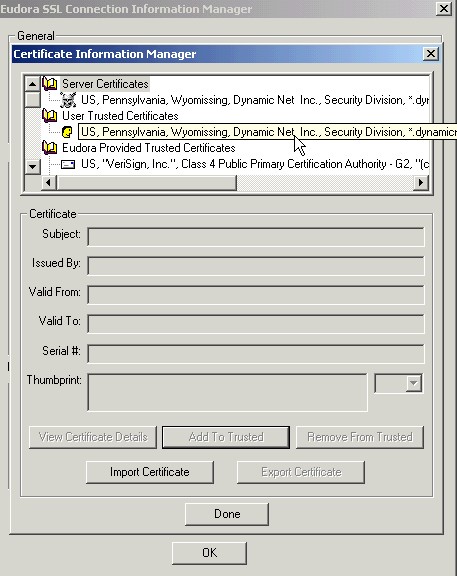This screenshot has height=576, width=457.
Task: Click the Done button
Action: 227,514
